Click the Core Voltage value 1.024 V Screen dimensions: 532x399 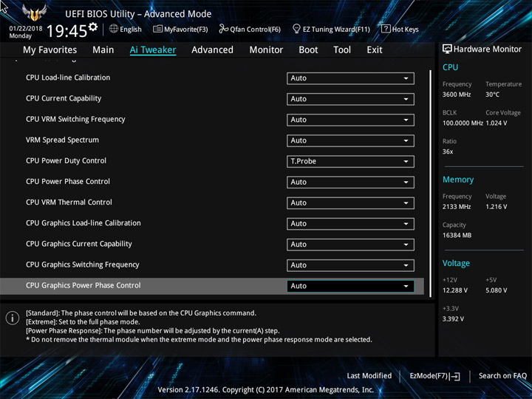pyautogui.click(x=497, y=123)
